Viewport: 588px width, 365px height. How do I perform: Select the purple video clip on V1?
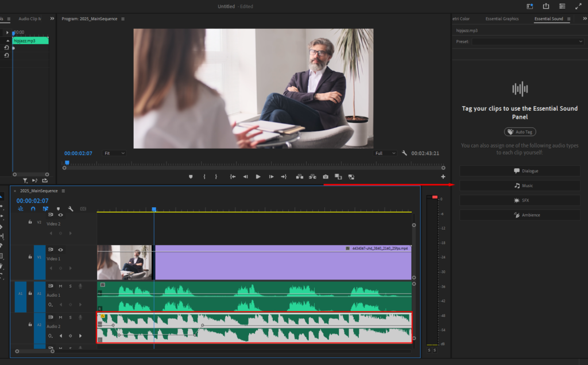[283, 262]
